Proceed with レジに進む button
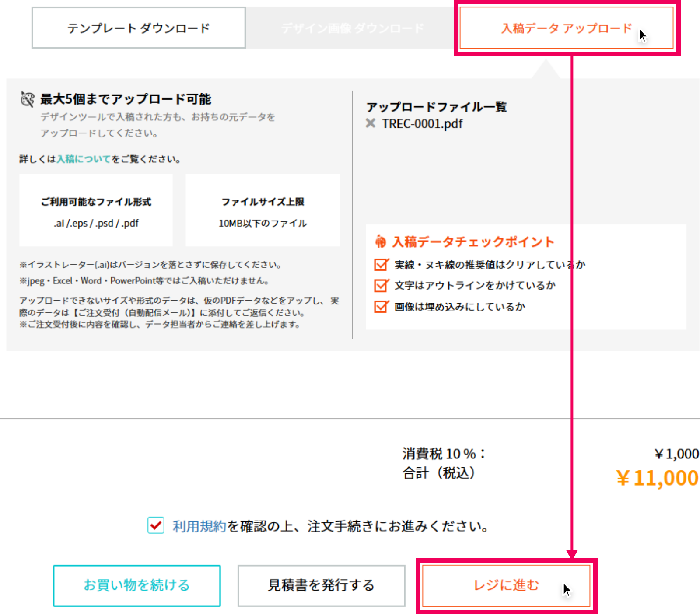This screenshot has width=700, height=616. click(506, 585)
